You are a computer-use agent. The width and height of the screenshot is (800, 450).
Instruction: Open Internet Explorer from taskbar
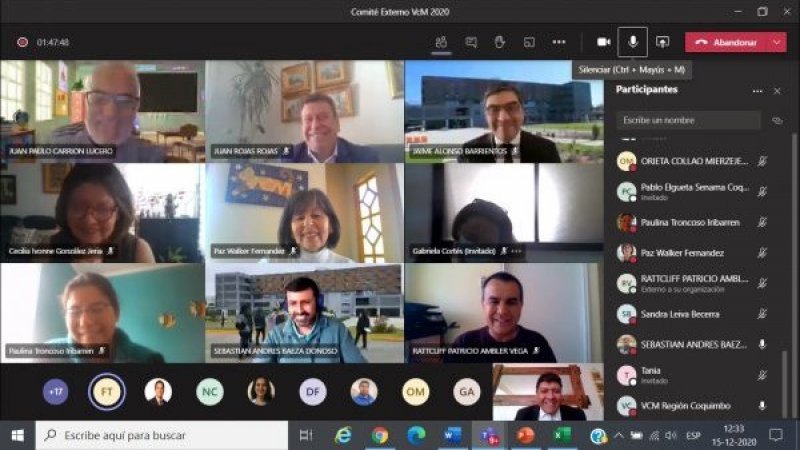pos(343,435)
